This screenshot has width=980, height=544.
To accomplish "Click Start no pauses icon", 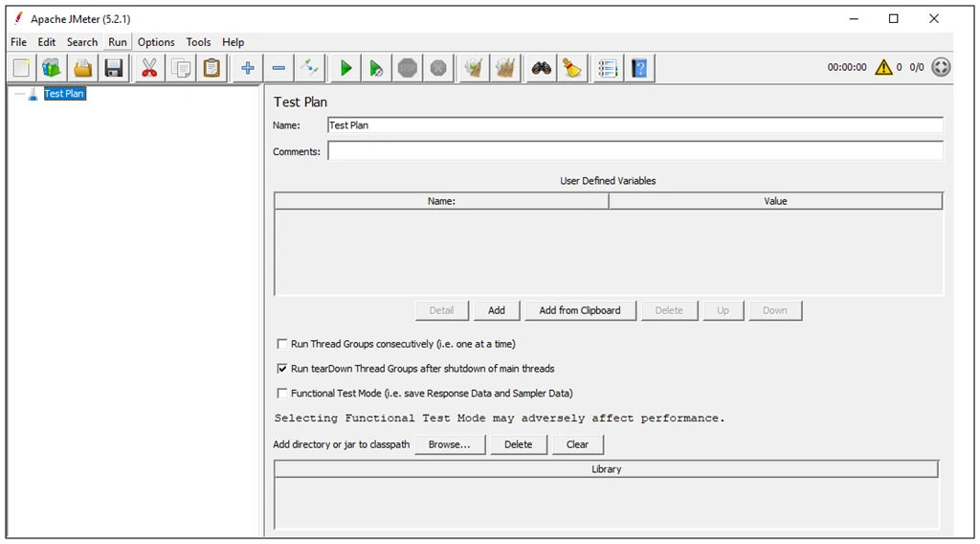I will click(x=376, y=68).
